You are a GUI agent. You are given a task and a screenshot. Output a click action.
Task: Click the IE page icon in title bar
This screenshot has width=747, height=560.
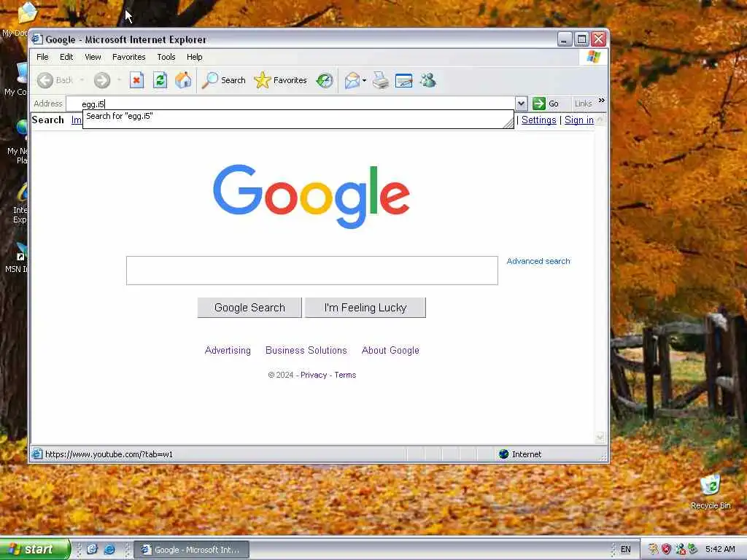point(37,39)
